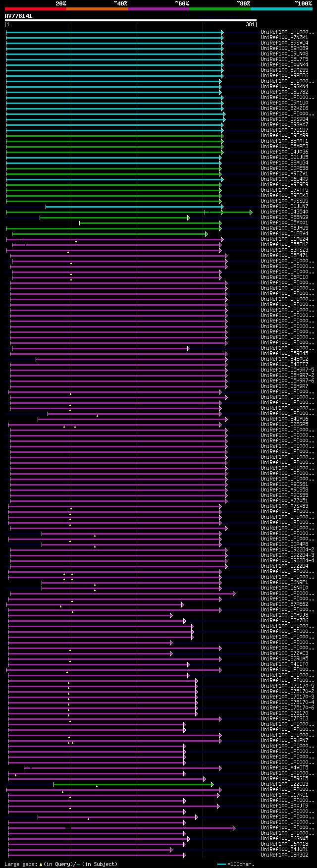Select the UniRef100_Q2EGP5 label
The width and height of the screenshot is (317, 868).
[284, 424]
